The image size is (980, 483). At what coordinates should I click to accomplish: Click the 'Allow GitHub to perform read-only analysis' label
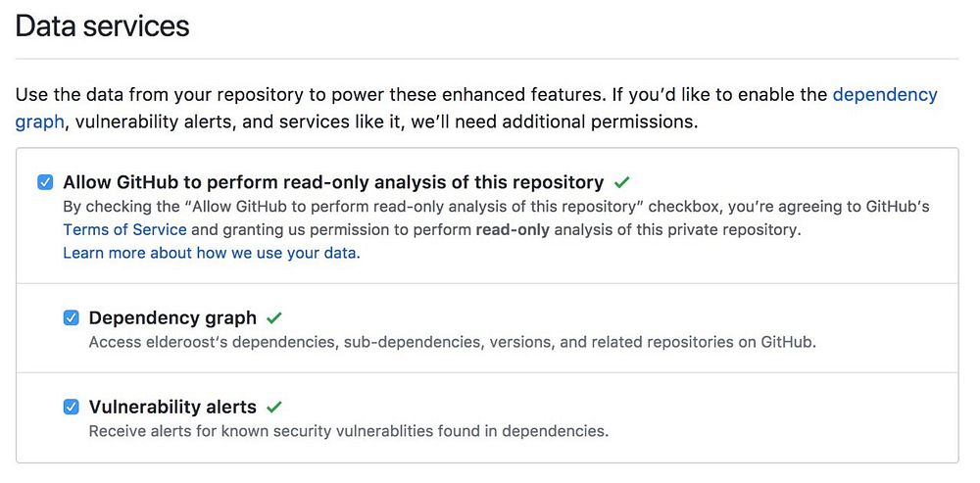point(333,182)
